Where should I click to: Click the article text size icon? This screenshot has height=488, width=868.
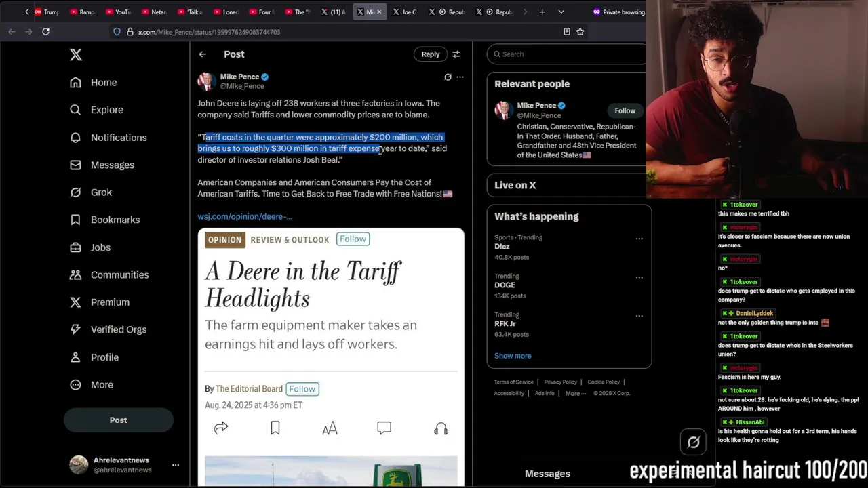[x=330, y=428]
